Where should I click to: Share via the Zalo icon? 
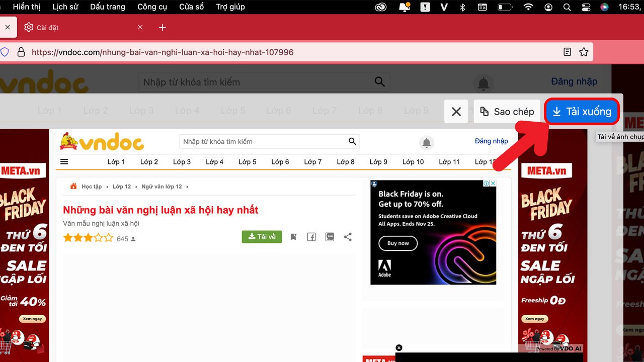(x=330, y=237)
